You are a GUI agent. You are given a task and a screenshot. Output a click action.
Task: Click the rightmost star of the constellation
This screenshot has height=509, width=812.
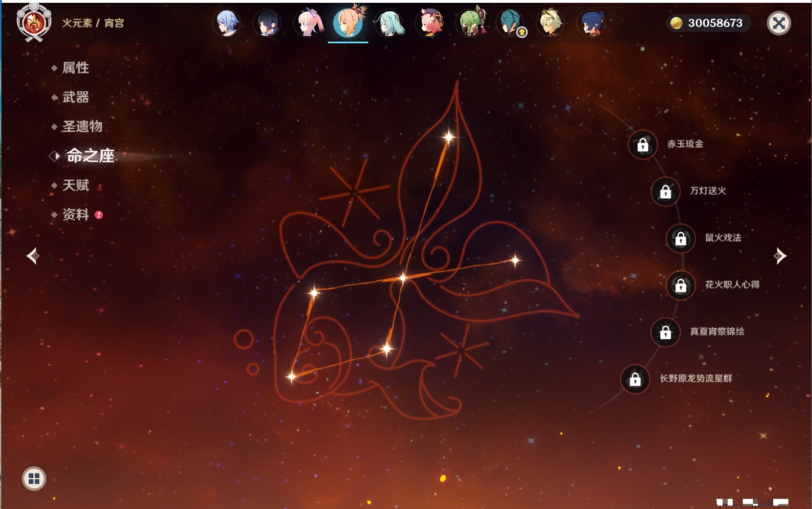[x=515, y=260]
